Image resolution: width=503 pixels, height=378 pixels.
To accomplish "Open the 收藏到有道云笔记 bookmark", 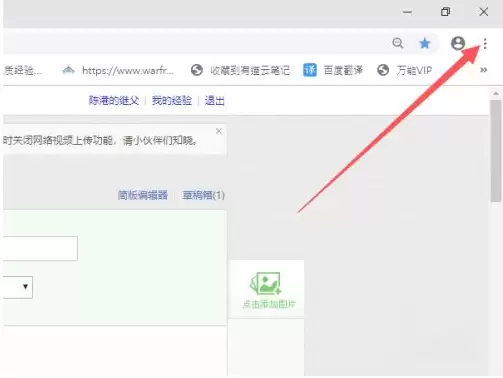I will (240, 70).
